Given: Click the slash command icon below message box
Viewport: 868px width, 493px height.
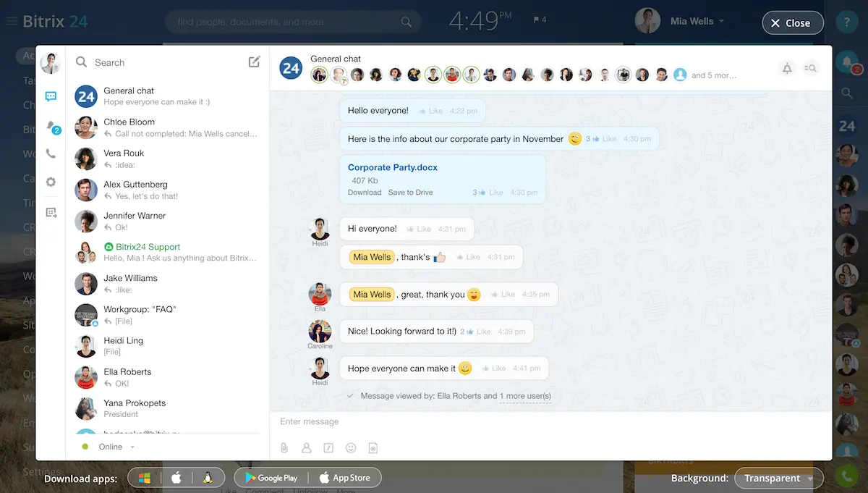Looking at the screenshot, I should pos(328,448).
